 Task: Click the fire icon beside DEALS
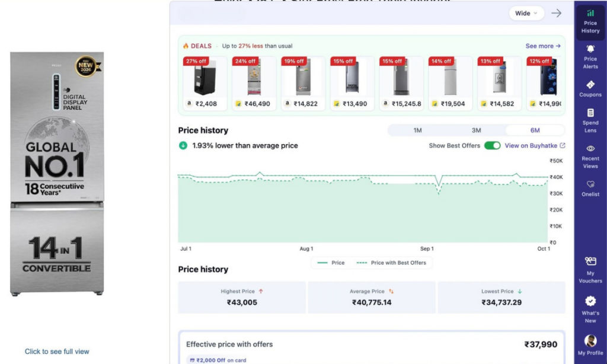click(x=186, y=46)
